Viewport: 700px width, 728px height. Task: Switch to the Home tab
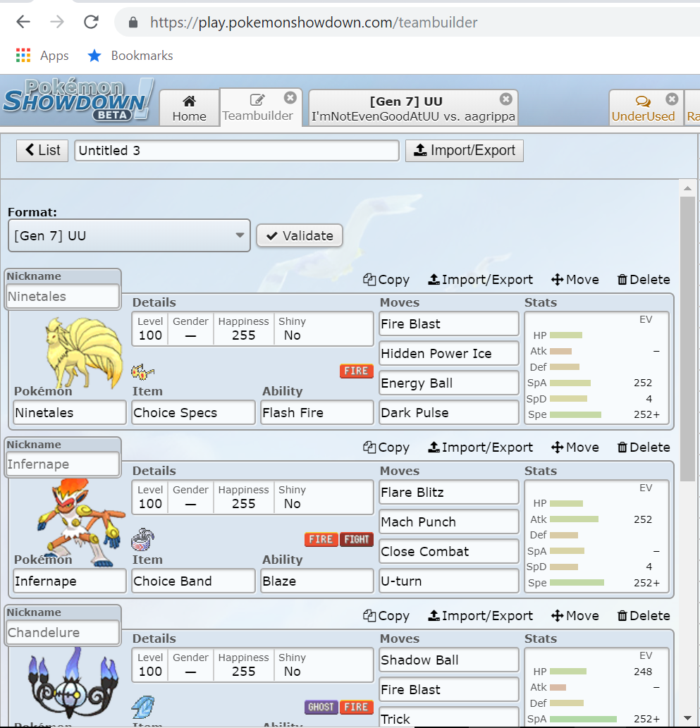(x=189, y=109)
